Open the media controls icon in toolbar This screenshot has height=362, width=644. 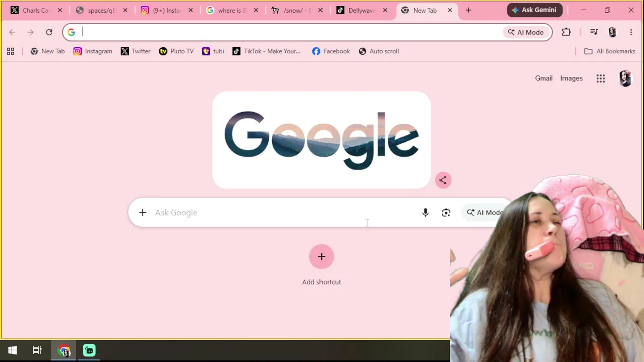(x=594, y=32)
